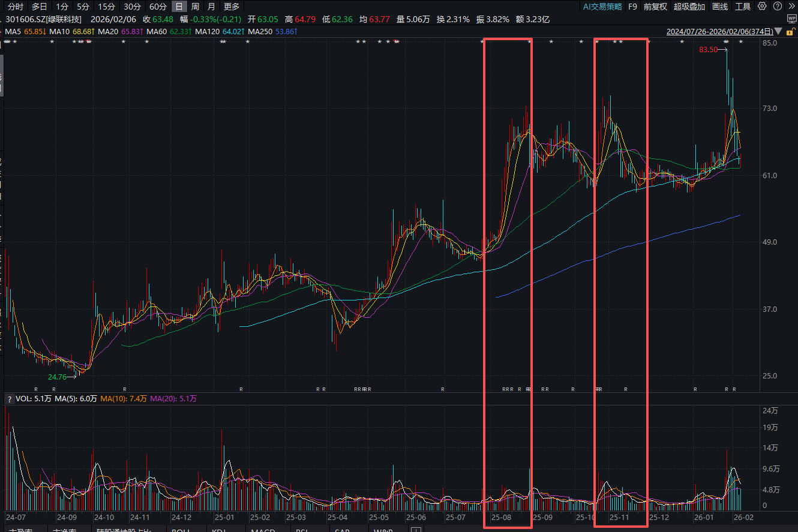Click the 2024/07/26-2026/02/06 date range link
The image size is (798, 532).
click(x=719, y=31)
